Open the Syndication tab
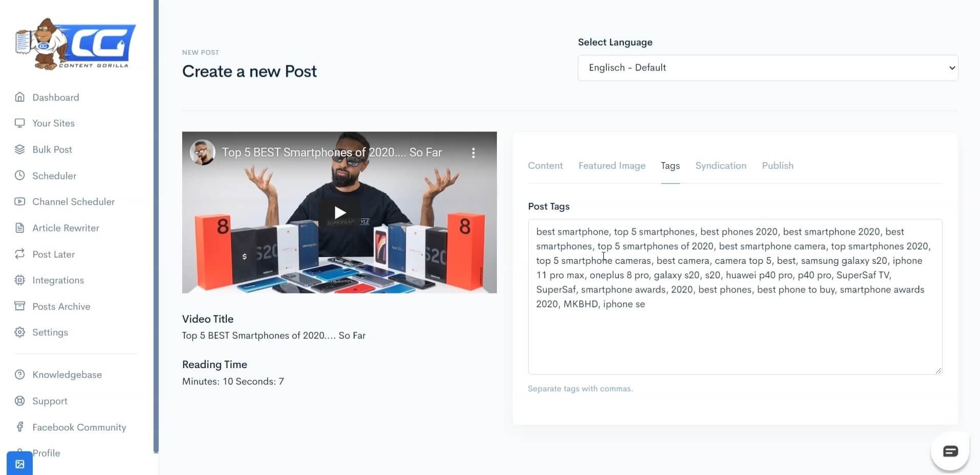The width and height of the screenshot is (980, 475). [721, 166]
